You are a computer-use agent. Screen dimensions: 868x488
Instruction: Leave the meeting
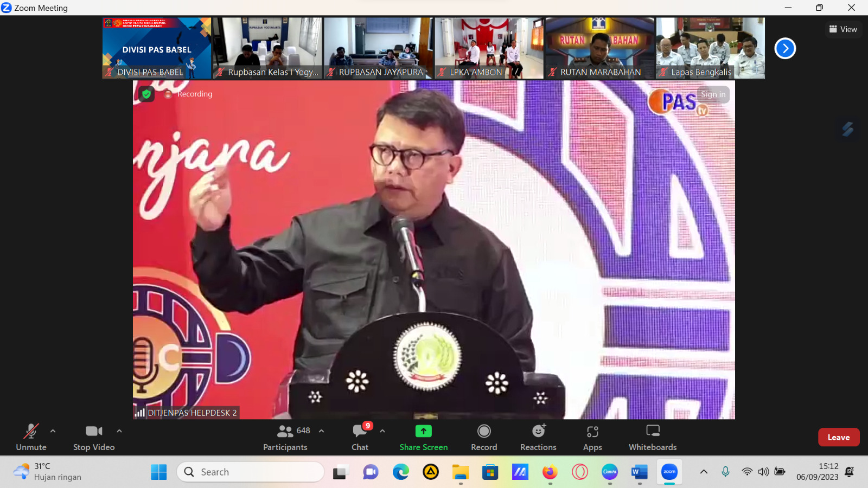(838, 437)
